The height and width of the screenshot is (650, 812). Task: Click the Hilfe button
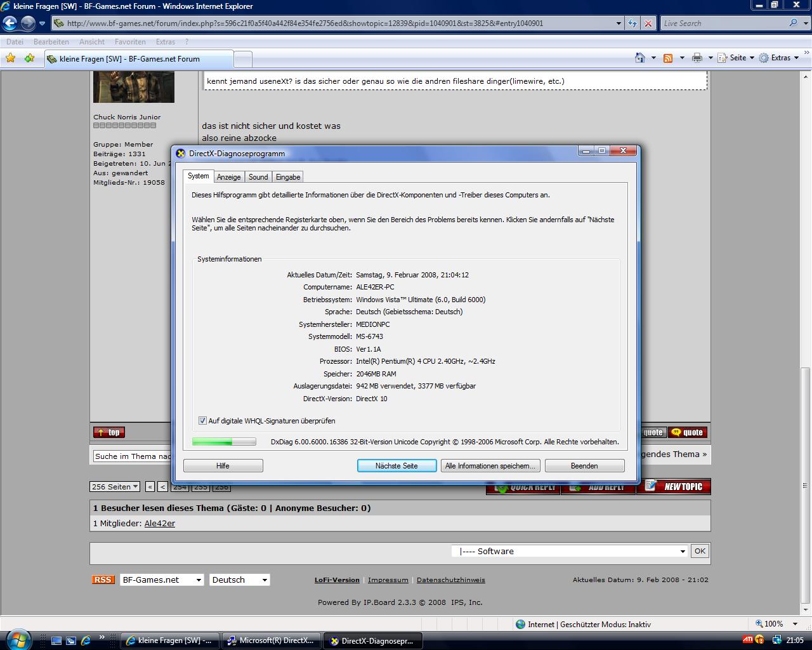click(223, 466)
